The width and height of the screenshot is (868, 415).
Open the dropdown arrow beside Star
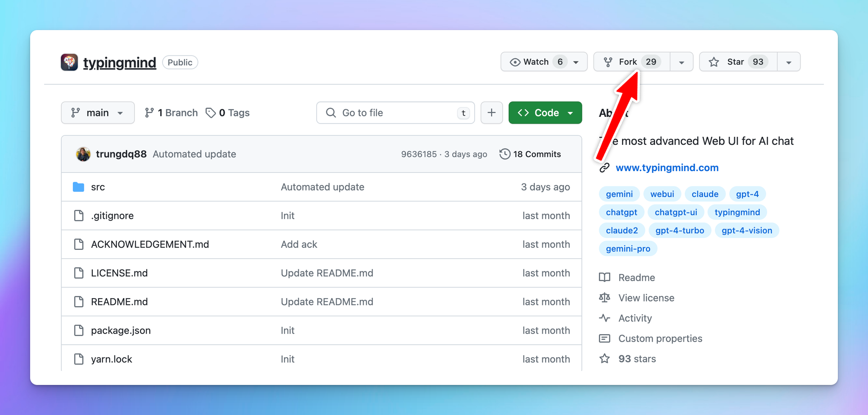coord(789,62)
